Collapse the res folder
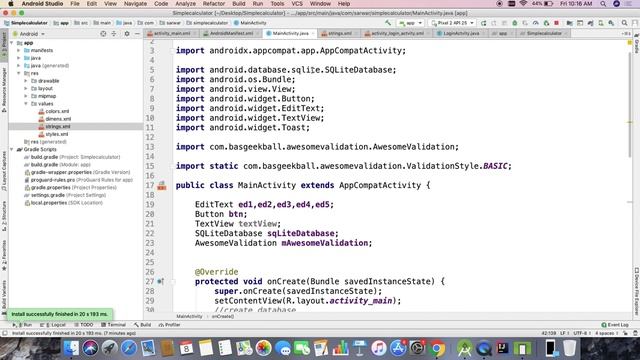Image resolution: width=640 pixels, height=360 pixels. coord(19,73)
